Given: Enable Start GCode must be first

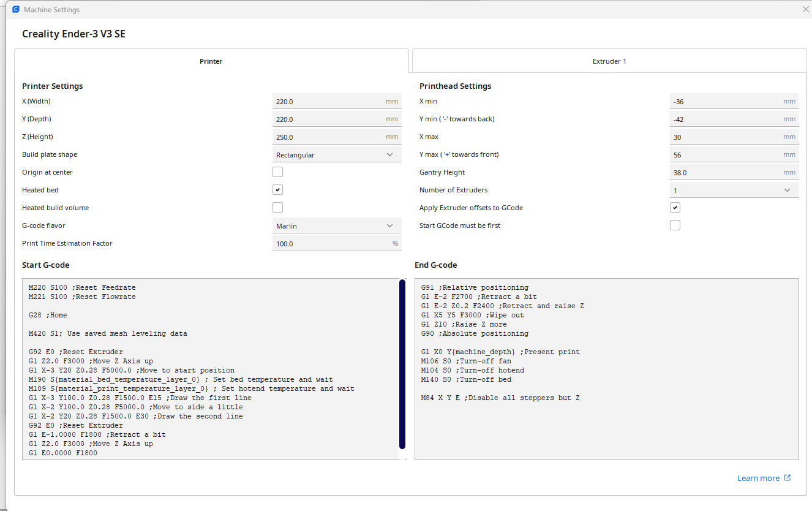Looking at the screenshot, I should (x=675, y=225).
